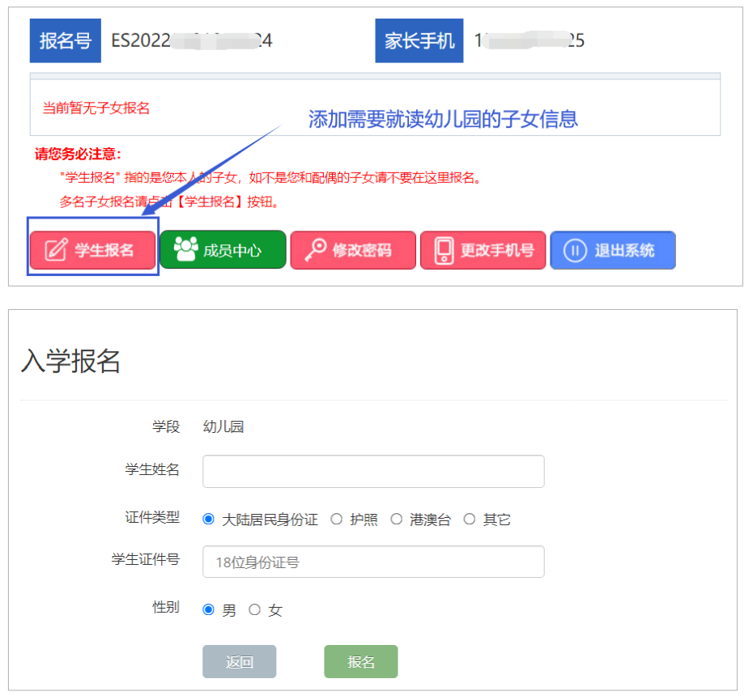
Task: Pick 其它 as the document type
Action: pos(470,520)
